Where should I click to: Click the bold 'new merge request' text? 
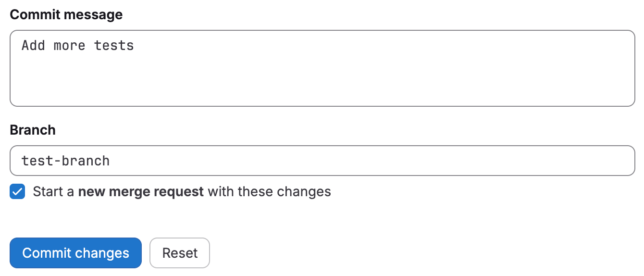(141, 192)
